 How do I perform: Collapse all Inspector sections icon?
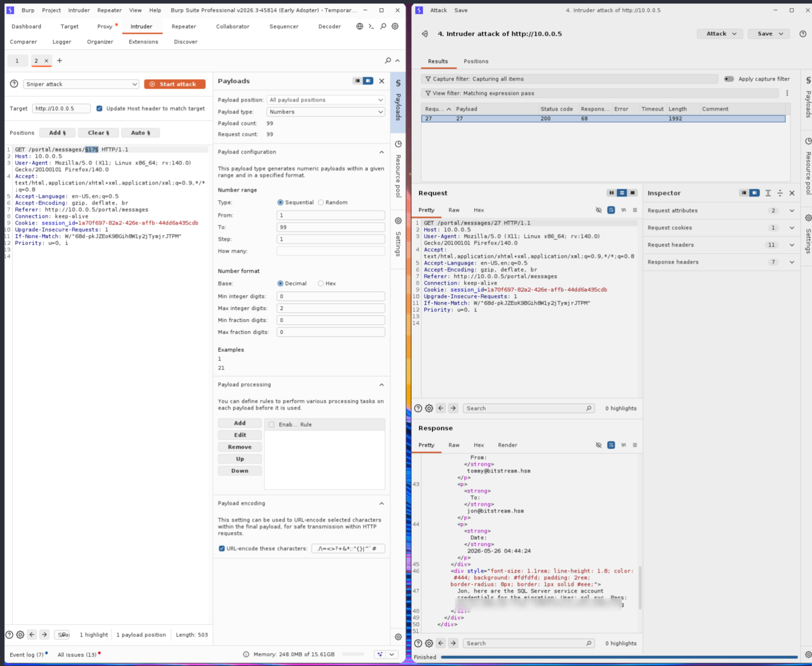pyautogui.click(x=780, y=193)
